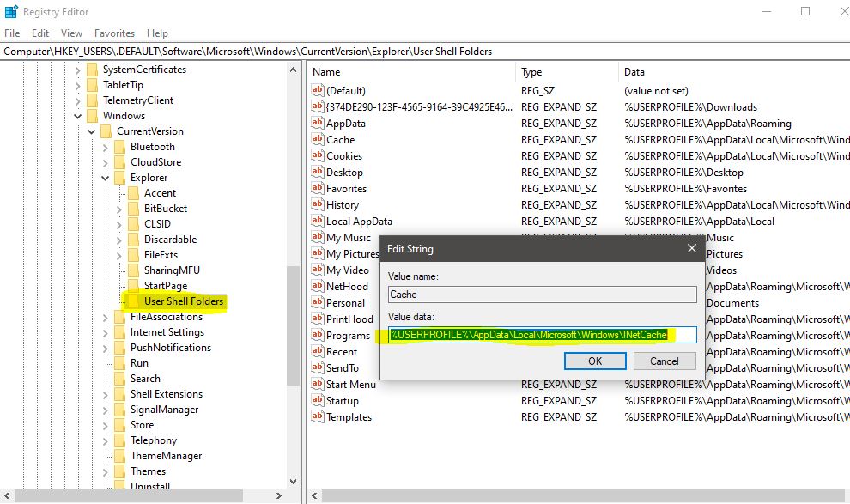Cancel the Edit String dialog

tap(664, 361)
